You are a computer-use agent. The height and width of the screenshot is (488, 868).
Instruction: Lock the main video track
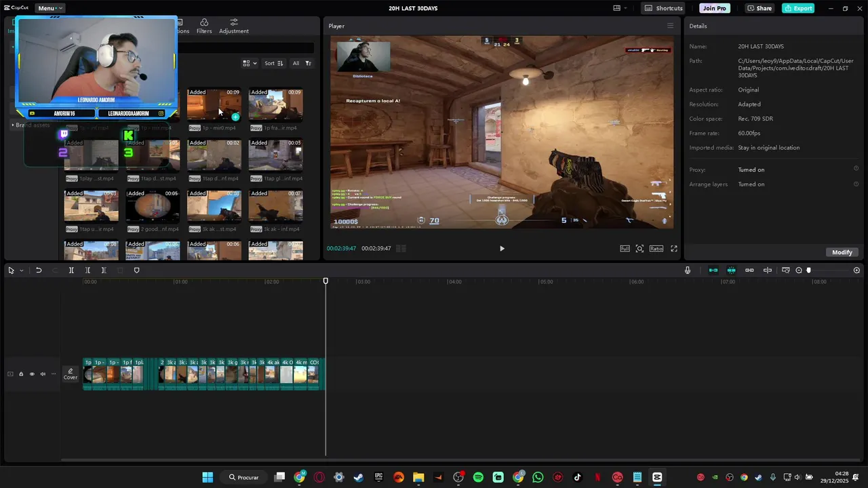(21, 374)
